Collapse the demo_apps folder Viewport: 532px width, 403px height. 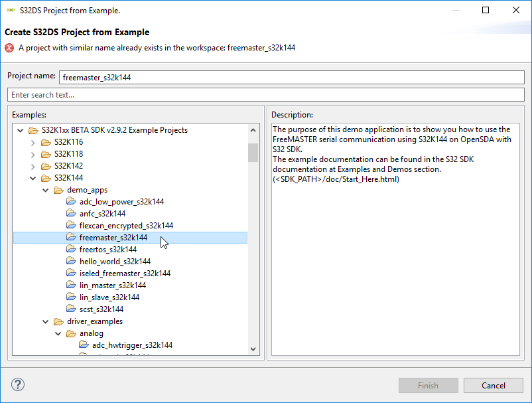(x=46, y=190)
